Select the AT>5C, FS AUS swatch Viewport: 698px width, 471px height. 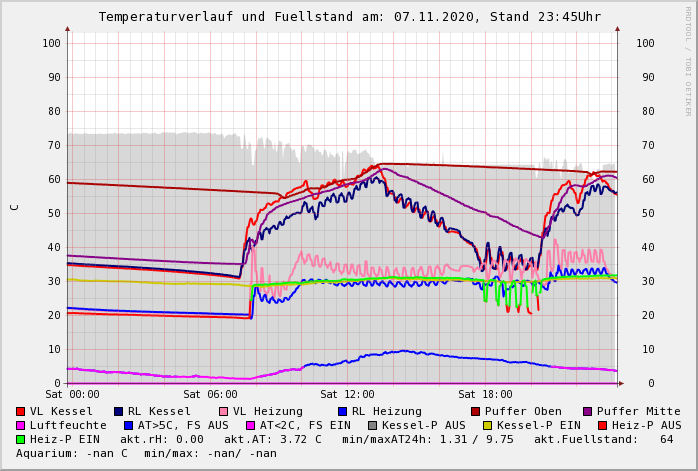[x=129, y=425]
